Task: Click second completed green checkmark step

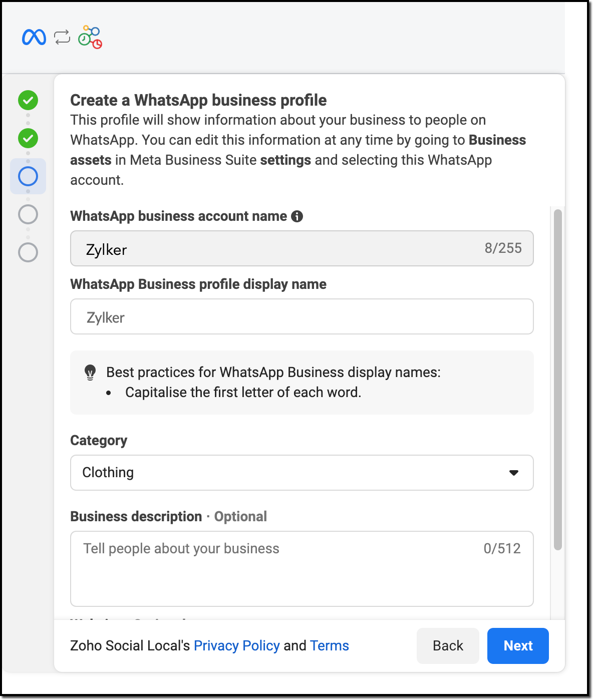Action: (28, 138)
